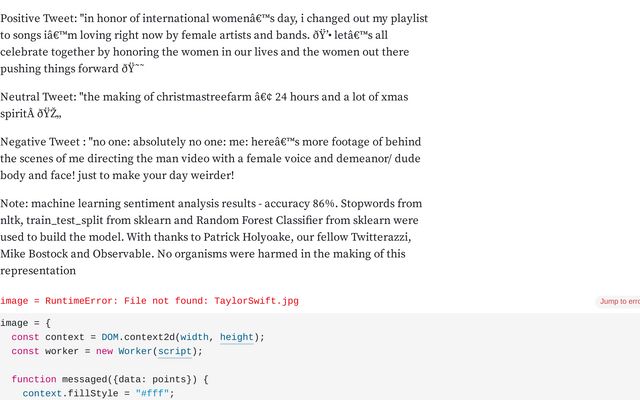
Task: Click the width variable in context2d call
Action: click(194, 337)
